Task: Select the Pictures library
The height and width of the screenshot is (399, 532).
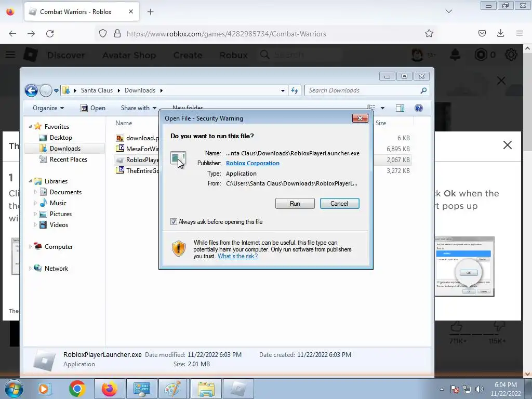Action: point(61,214)
